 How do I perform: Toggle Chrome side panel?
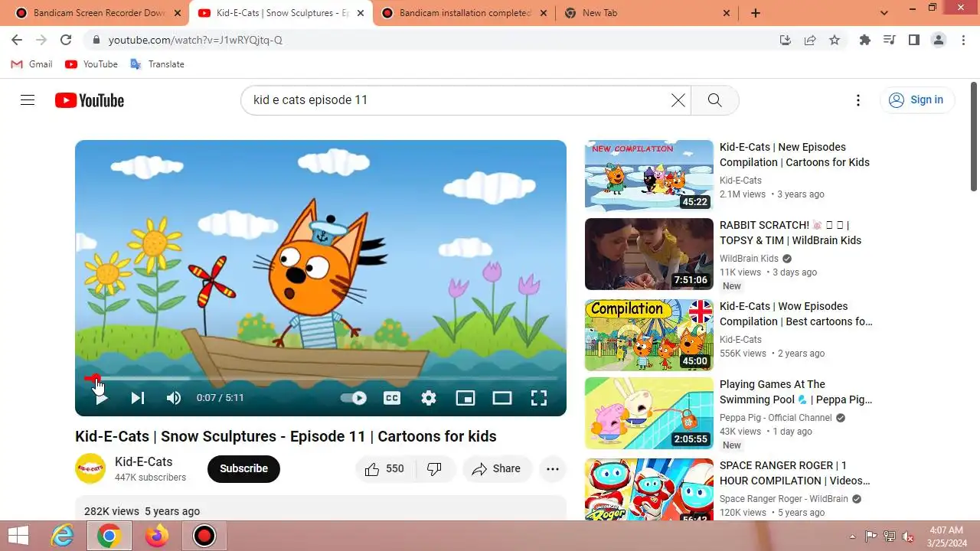(913, 40)
